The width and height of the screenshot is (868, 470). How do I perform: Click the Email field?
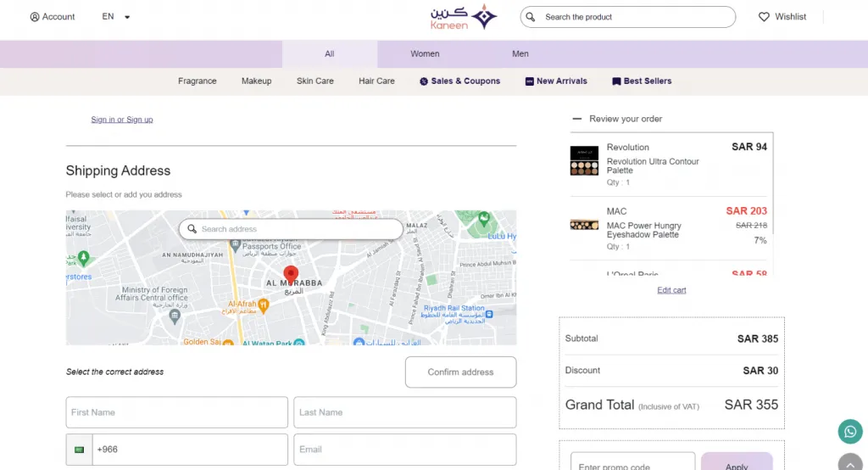404,450
